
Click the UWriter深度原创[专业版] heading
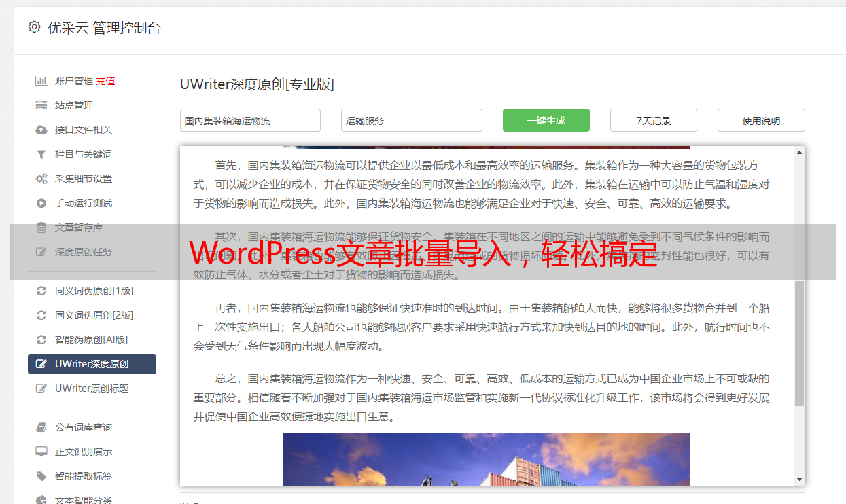[257, 84]
